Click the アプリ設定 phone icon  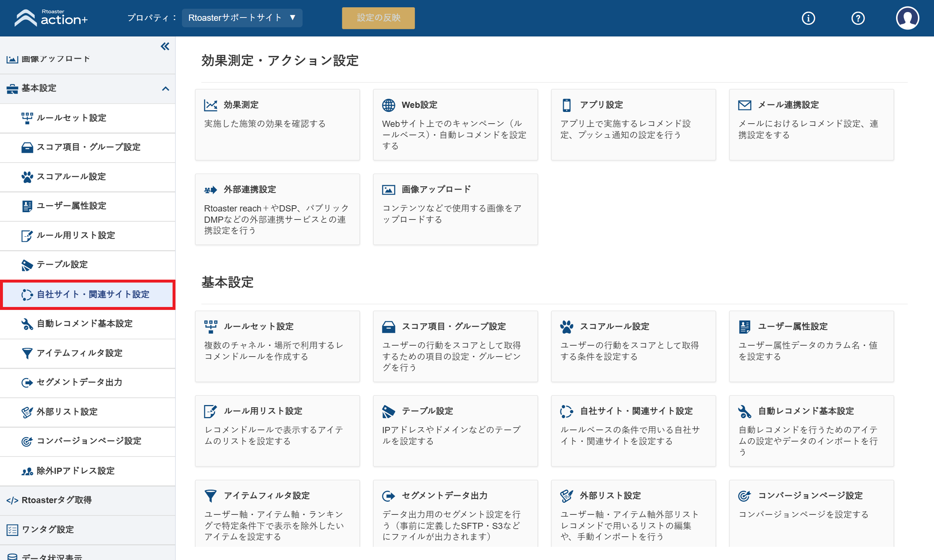click(566, 105)
